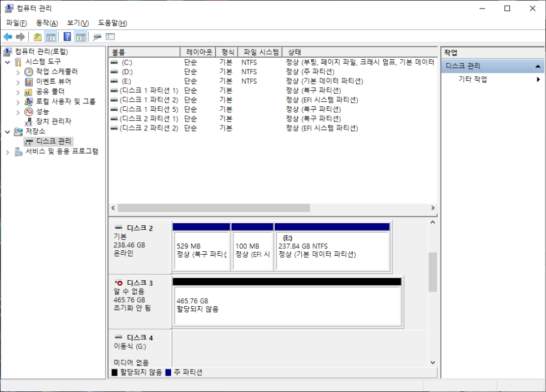The image size is (546, 392).
Task: Expand 서비스 및 응용 프로그램 node
Action: (8, 152)
